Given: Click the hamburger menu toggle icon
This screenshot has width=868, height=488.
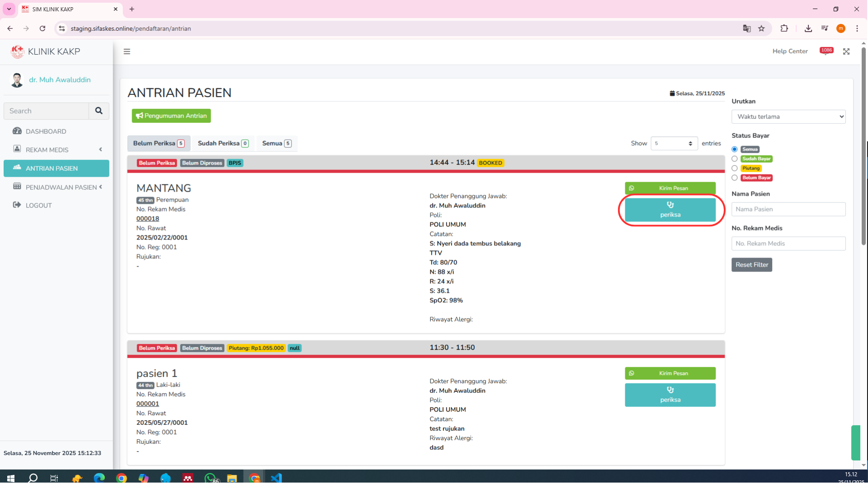Looking at the screenshot, I should [127, 52].
